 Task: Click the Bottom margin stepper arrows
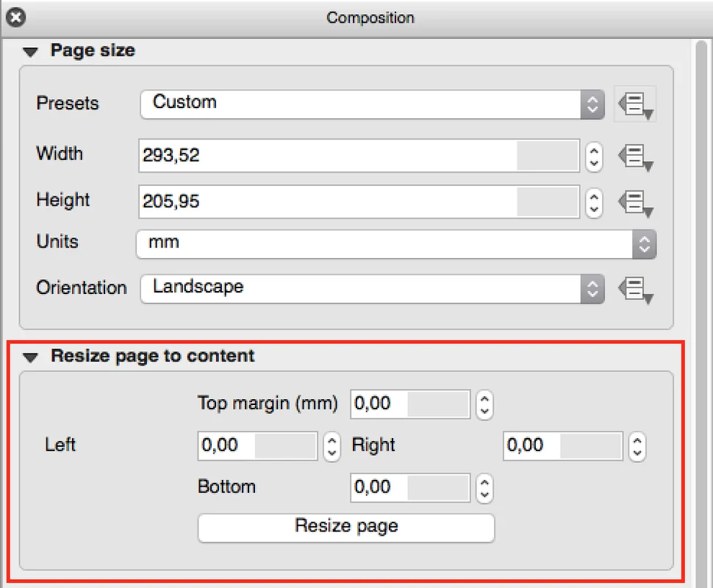pos(484,487)
